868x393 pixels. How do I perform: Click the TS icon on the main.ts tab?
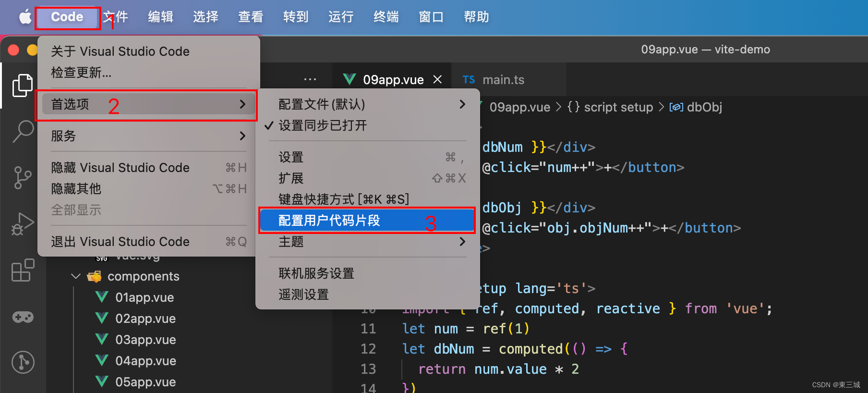(469, 80)
